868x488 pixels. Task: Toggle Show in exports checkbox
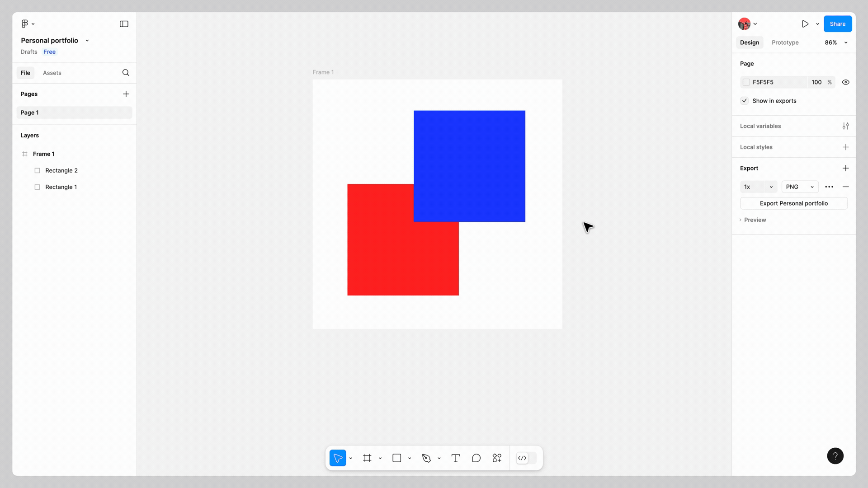pyautogui.click(x=745, y=101)
